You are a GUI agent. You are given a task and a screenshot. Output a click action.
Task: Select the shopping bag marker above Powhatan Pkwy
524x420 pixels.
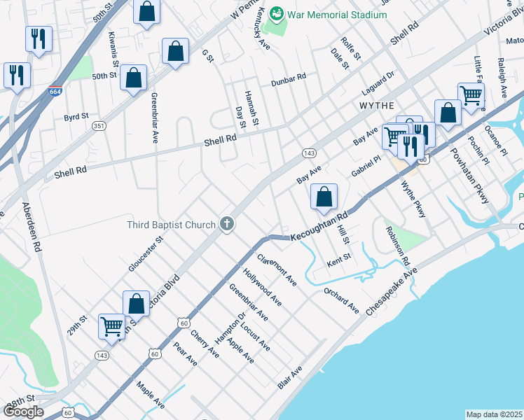[448, 115]
